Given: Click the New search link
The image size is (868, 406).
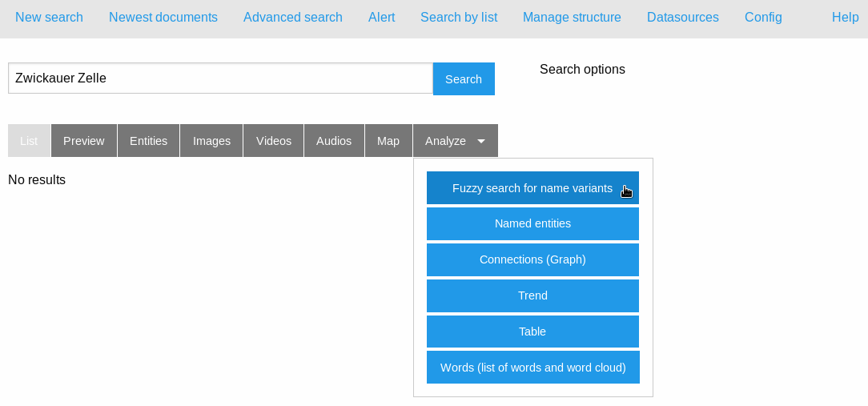Looking at the screenshot, I should (50, 17).
